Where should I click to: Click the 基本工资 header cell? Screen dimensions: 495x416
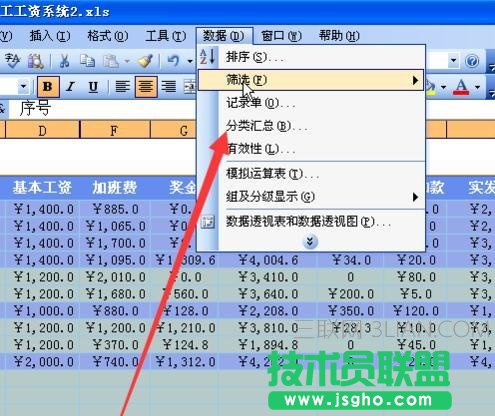[x=42, y=188]
